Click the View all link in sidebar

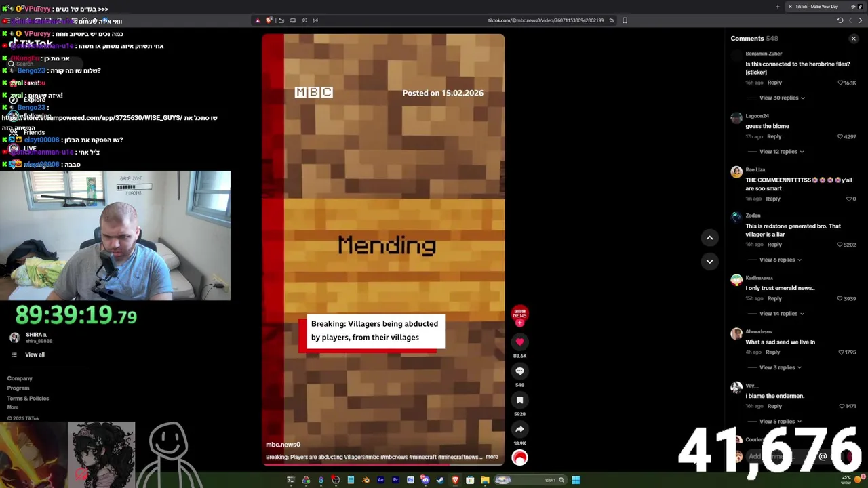[x=35, y=354]
